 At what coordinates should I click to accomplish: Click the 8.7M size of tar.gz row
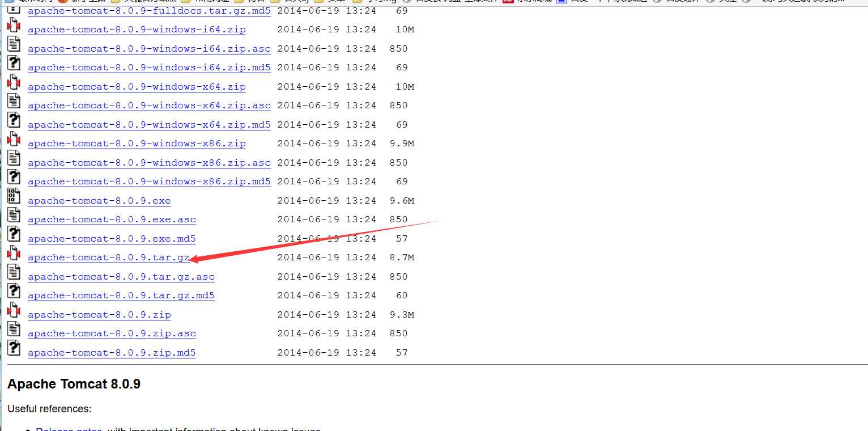pos(402,257)
